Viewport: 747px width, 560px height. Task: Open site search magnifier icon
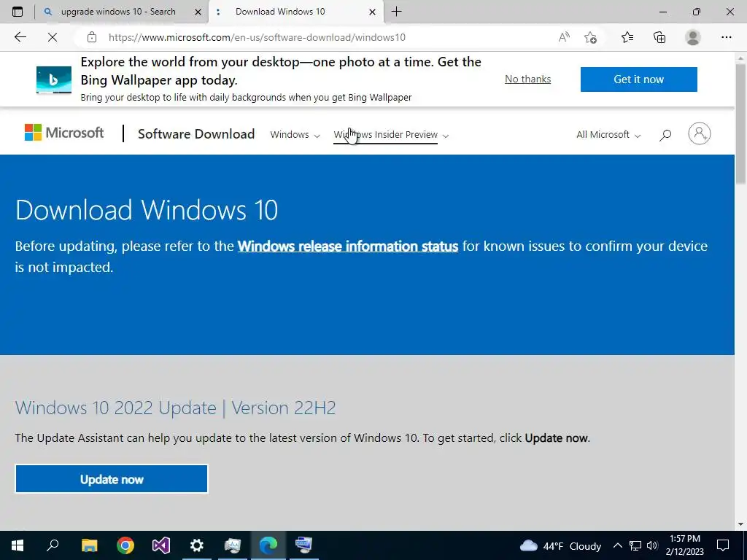pyautogui.click(x=665, y=135)
